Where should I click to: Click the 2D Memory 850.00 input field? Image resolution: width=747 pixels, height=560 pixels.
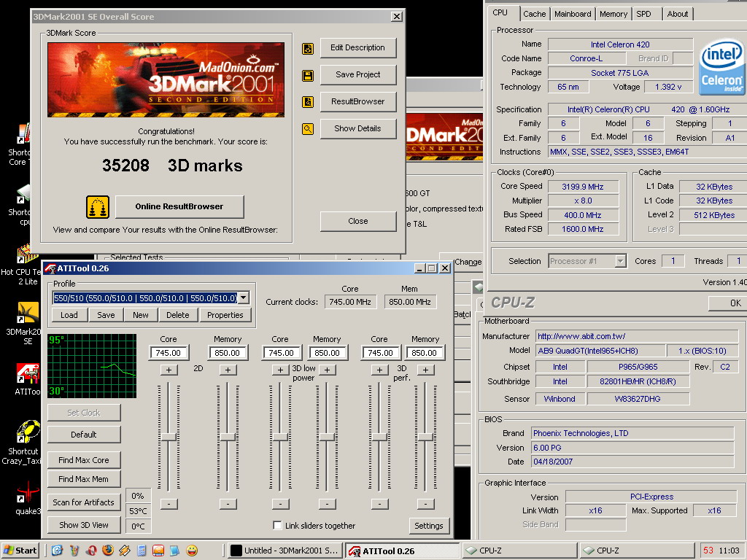click(228, 353)
